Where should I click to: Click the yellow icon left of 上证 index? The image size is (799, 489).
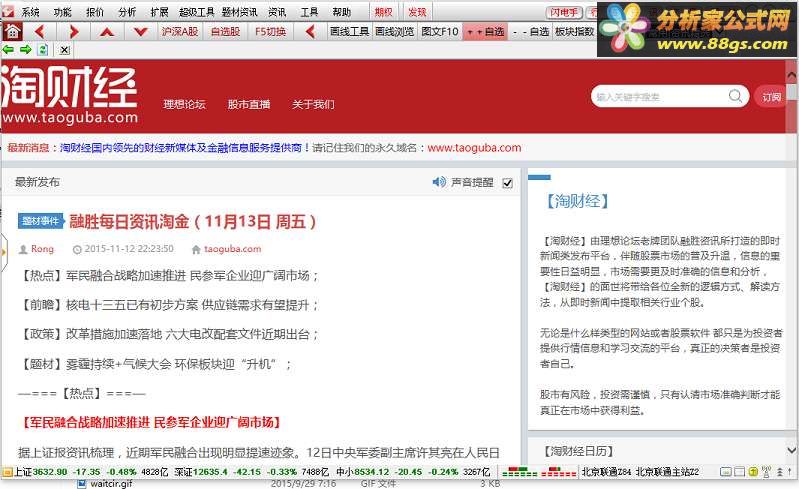click(7, 472)
